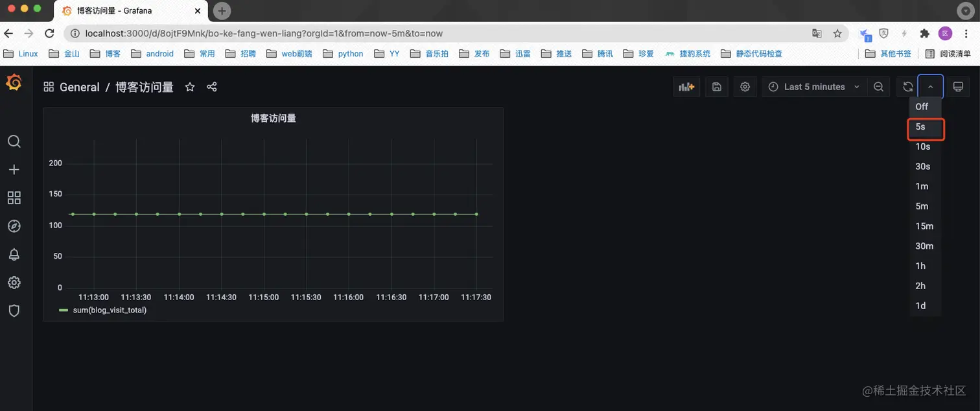980x411 pixels.
Task: Open the browser three-dot menu
Action: (x=966, y=33)
